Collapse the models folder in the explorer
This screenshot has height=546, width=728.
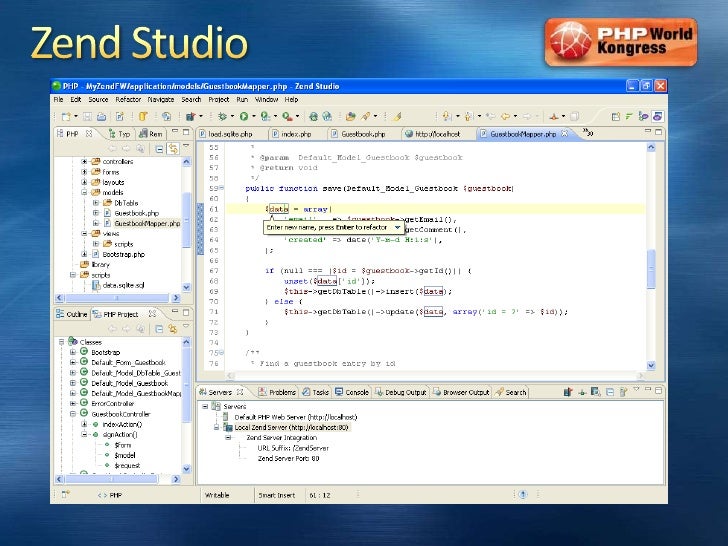[x=84, y=192]
